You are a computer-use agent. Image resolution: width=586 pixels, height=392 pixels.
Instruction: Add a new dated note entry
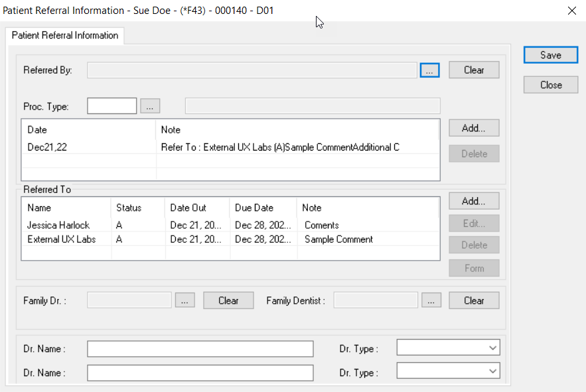coord(474,128)
